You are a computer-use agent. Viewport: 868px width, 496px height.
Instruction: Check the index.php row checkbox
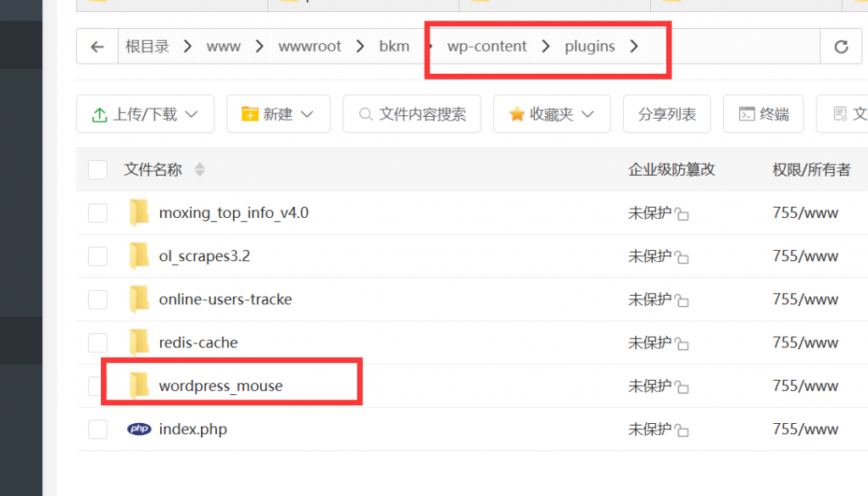click(x=98, y=429)
